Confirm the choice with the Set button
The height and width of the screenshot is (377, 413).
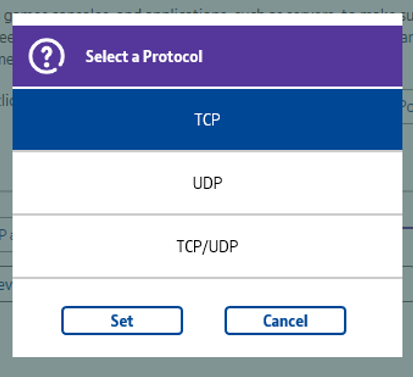coord(122,320)
